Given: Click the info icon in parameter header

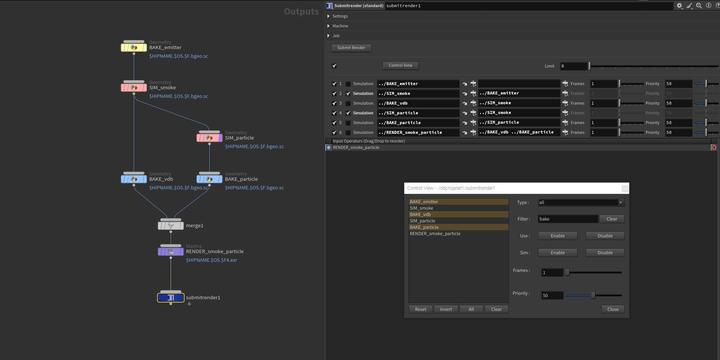Looking at the screenshot, I should pos(708,6).
